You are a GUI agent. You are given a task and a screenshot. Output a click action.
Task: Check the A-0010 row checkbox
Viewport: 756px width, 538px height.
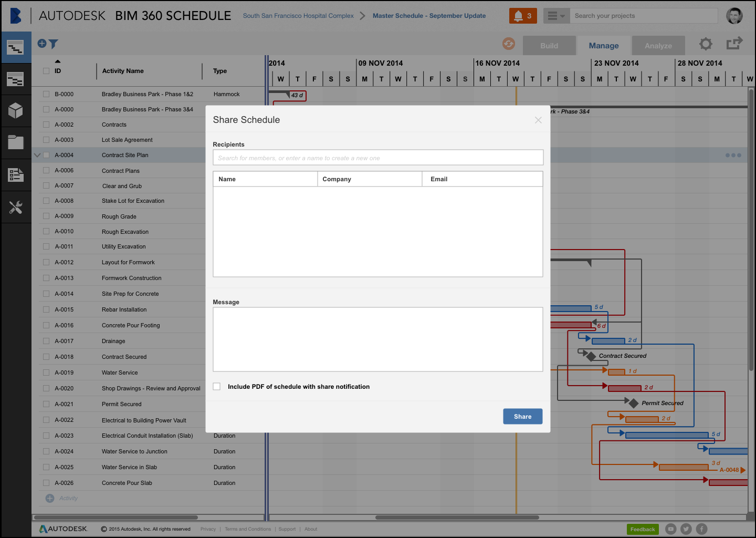46,231
